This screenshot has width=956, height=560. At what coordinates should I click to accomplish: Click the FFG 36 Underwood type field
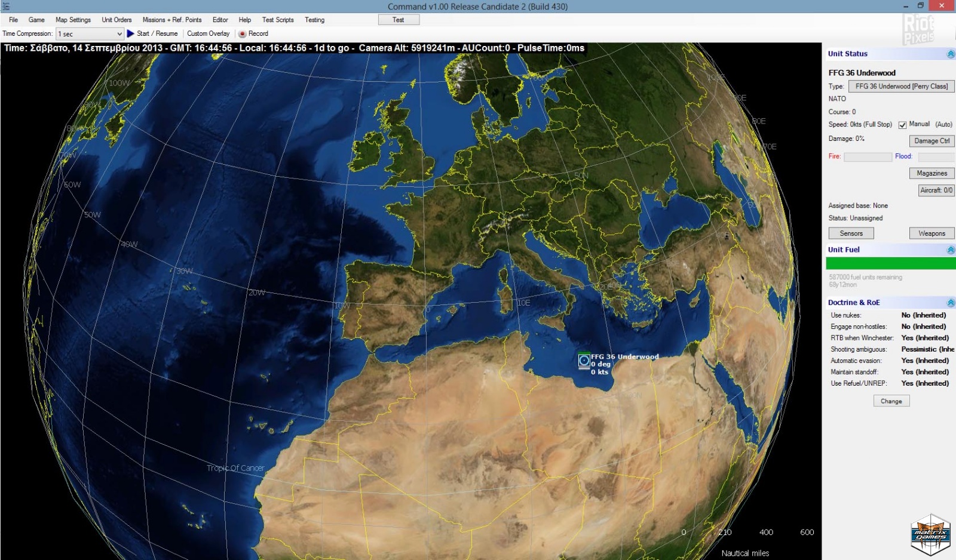click(901, 87)
